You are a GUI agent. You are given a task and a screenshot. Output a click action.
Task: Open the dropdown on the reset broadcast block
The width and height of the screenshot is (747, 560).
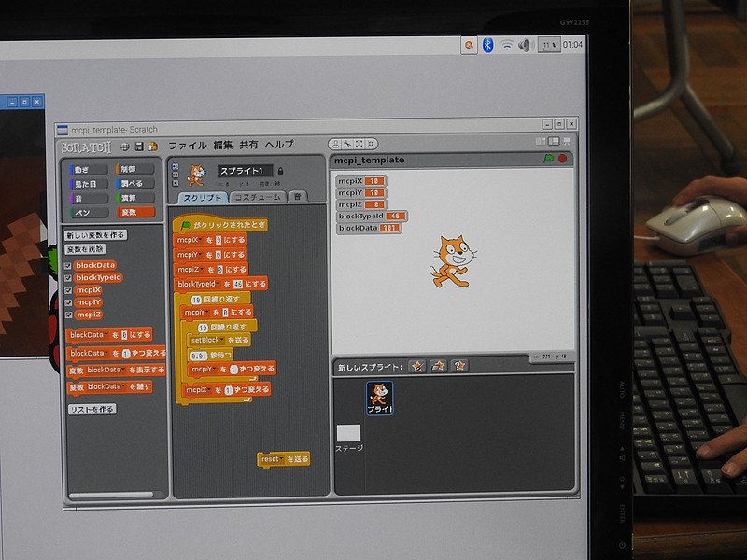pyautogui.click(x=283, y=457)
